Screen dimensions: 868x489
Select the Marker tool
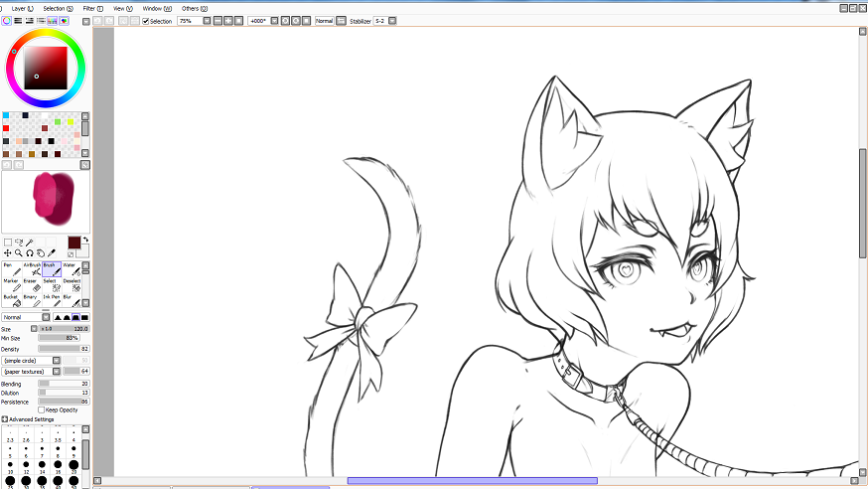point(10,285)
